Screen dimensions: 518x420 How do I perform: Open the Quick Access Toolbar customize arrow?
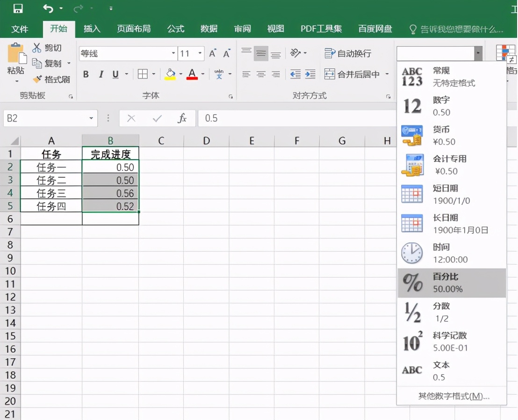[x=111, y=8]
